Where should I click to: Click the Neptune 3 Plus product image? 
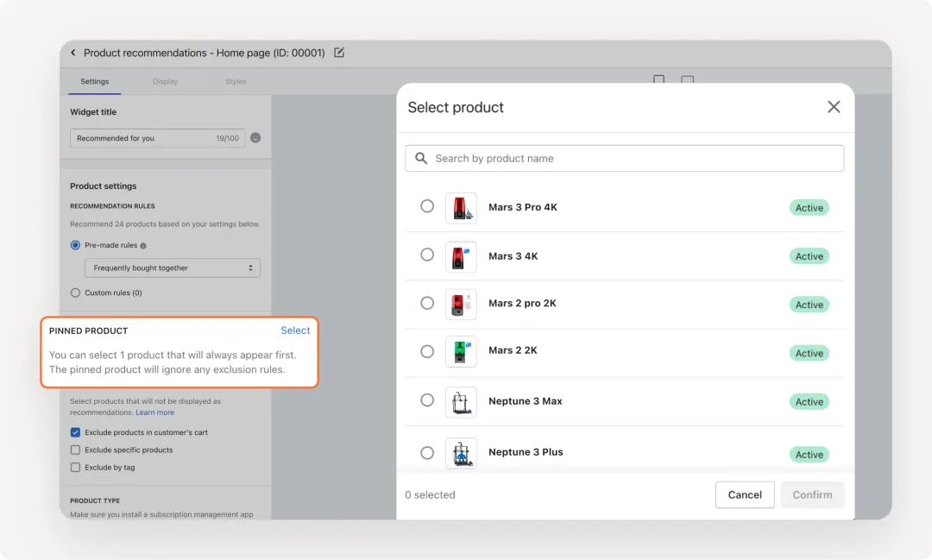click(x=461, y=453)
